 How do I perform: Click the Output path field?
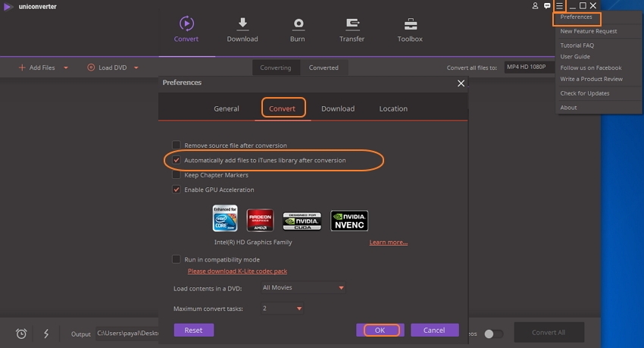tap(127, 334)
